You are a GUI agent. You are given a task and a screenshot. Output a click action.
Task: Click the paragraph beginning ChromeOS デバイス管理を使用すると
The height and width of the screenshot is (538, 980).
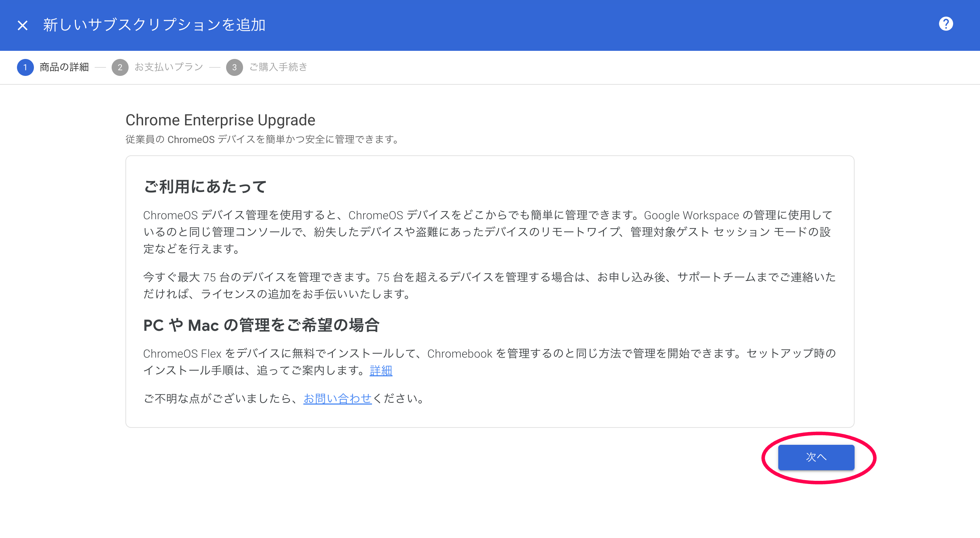(x=488, y=232)
